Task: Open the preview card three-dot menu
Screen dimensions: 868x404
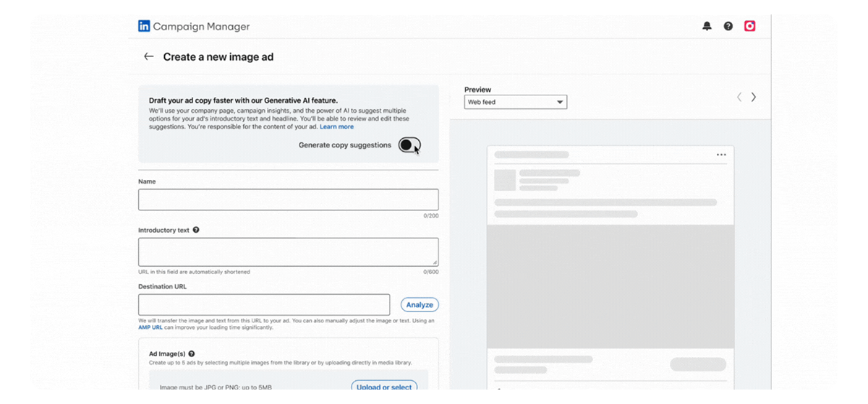Action: (x=721, y=155)
